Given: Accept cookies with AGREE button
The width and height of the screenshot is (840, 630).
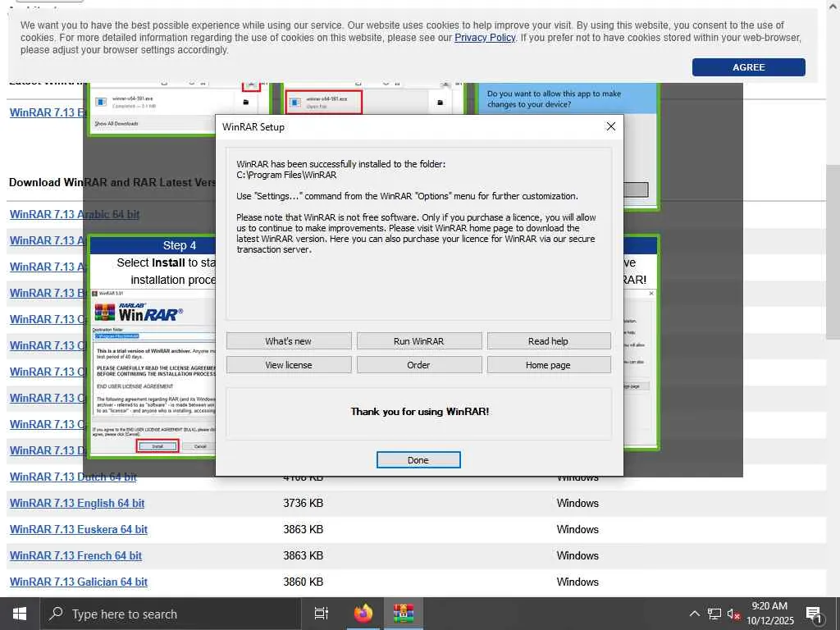Looking at the screenshot, I should pos(748,67).
